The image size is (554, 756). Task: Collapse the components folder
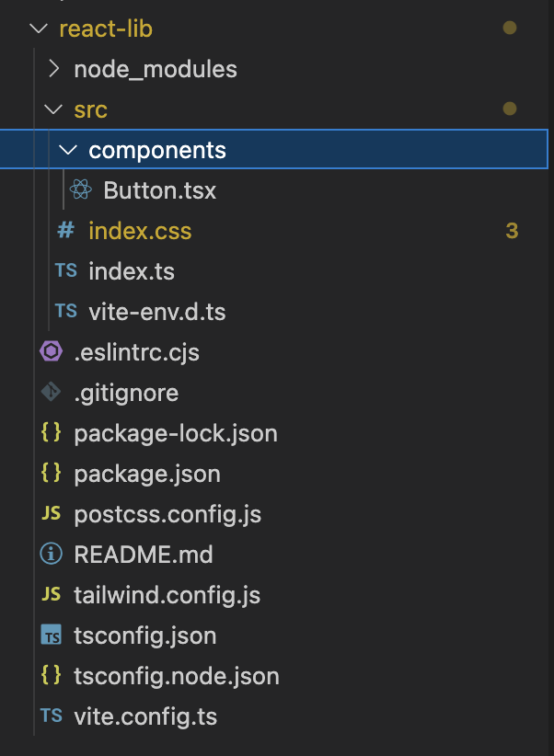pyautogui.click(x=68, y=149)
